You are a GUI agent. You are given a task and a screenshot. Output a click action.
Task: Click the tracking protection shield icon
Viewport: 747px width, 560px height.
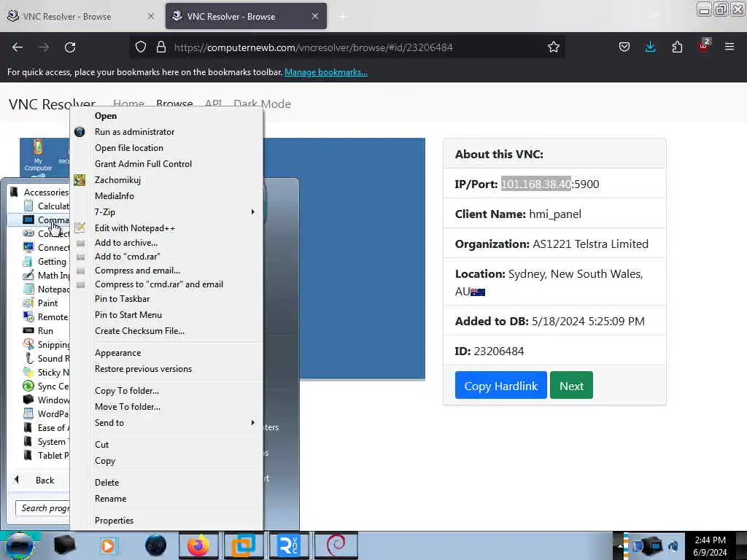(x=141, y=47)
